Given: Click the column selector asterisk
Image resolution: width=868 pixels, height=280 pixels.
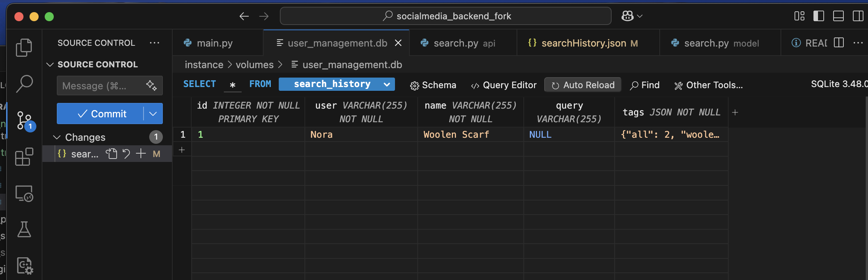Looking at the screenshot, I should pos(233,85).
